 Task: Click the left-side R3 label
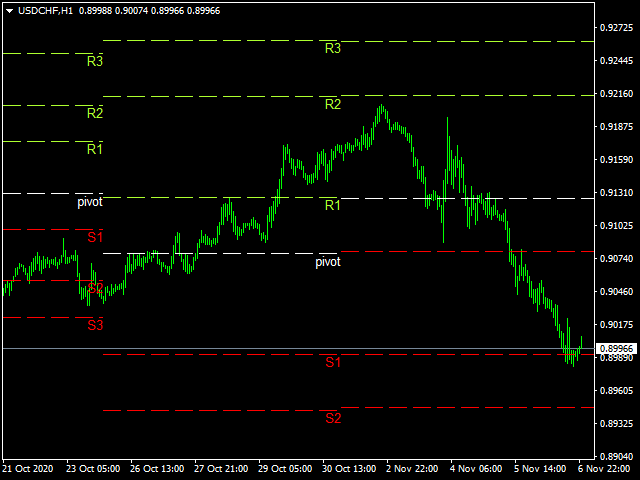(x=95, y=61)
